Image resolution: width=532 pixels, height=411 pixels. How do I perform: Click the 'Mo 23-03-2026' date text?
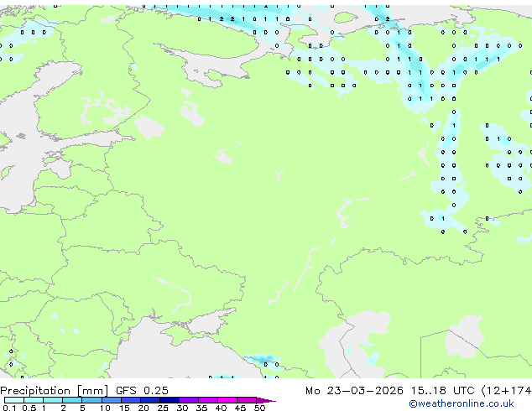click(x=354, y=391)
